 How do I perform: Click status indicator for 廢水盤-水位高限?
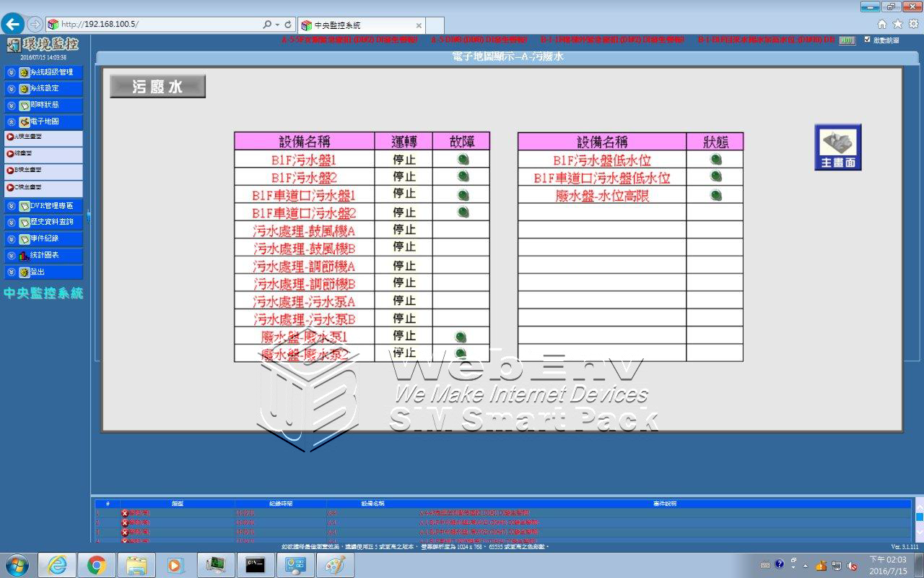[x=715, y=194]
